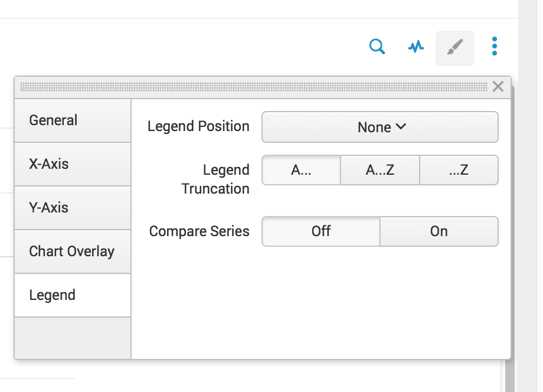Click the paintbrush format icon

(454, 48)
